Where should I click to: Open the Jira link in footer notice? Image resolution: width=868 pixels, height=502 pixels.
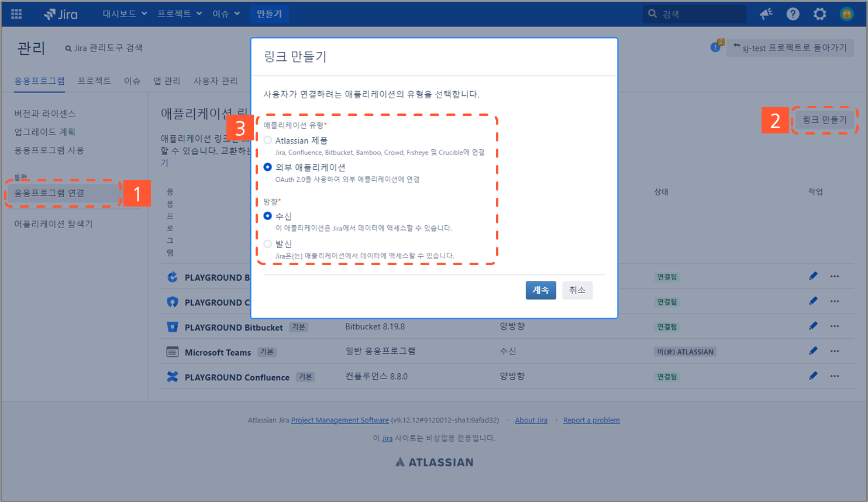click(x=387, y=438)
